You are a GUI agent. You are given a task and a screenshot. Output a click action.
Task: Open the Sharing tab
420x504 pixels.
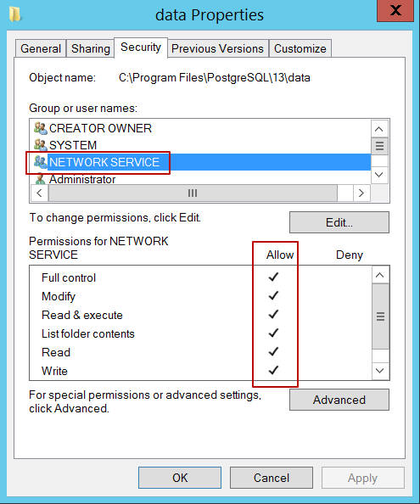point(90,48)
